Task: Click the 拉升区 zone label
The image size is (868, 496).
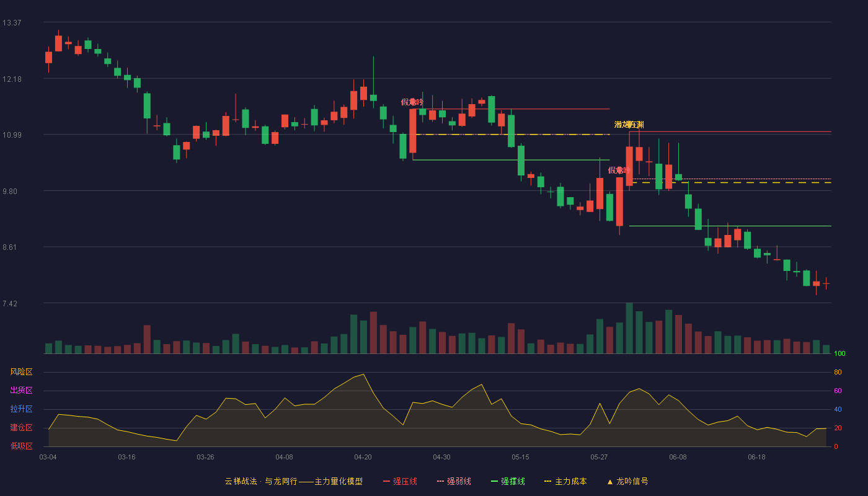Action: [21, 409]
